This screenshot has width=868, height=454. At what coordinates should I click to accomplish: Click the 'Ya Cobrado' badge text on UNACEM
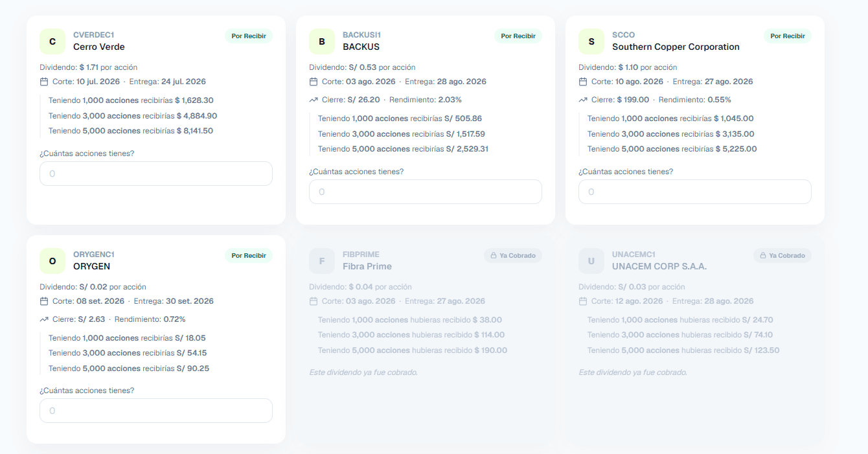[787, 256]
